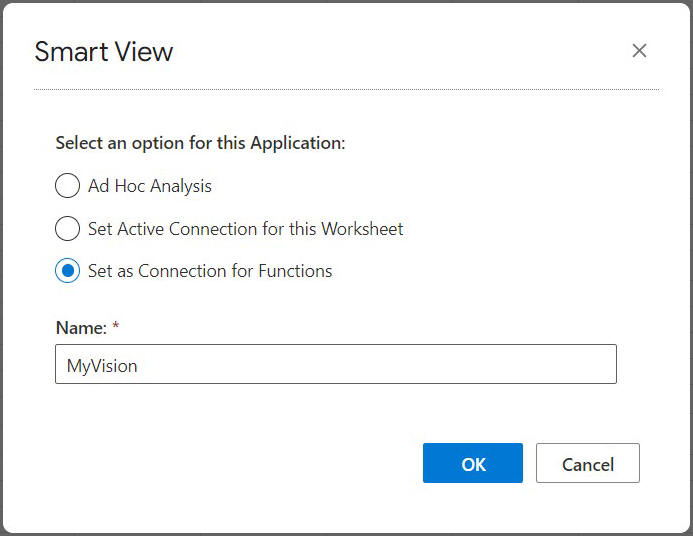Select Set as Connection for Functions radio

[x=68, y=271]
